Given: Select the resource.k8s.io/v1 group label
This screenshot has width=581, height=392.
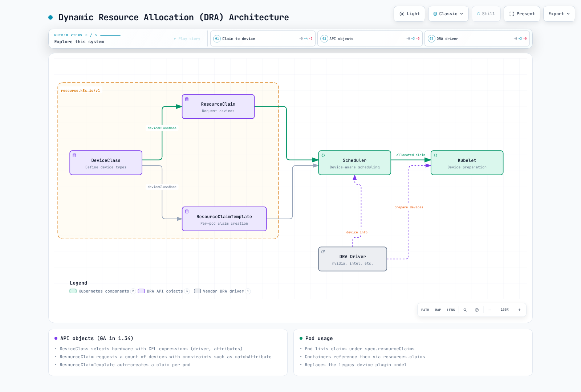Looking at the screenshot, I should (81, 91).
